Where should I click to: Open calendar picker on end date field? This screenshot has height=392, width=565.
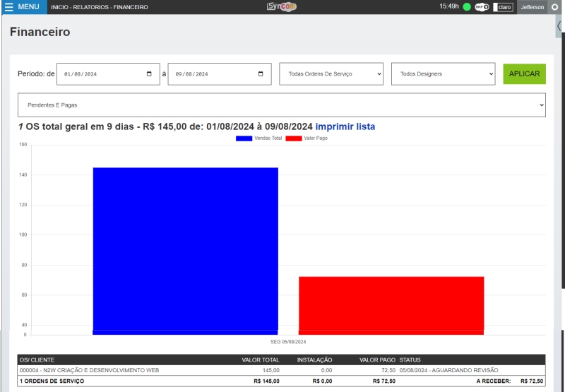point(261,74)
